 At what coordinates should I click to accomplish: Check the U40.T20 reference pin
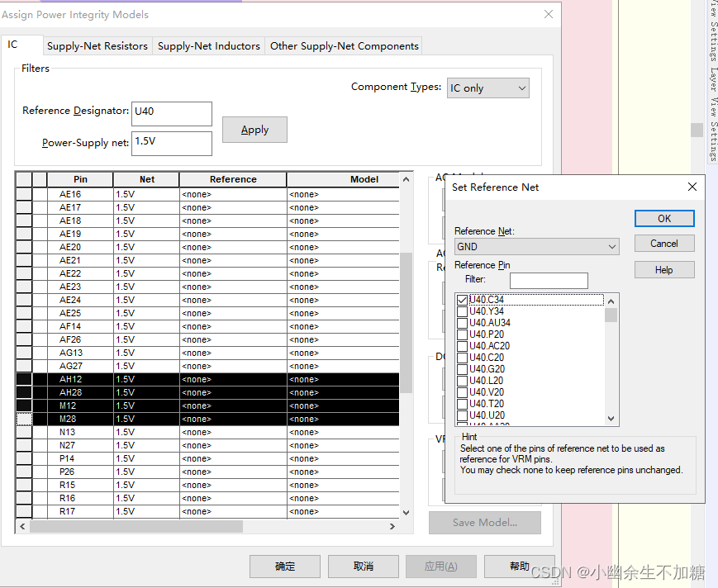coord(462,404)
